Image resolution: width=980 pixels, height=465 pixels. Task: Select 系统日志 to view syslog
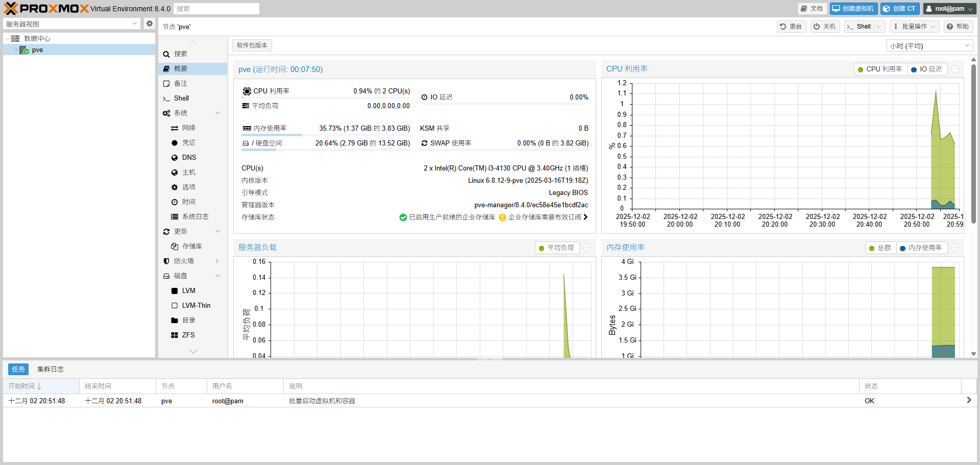[194, 216]
